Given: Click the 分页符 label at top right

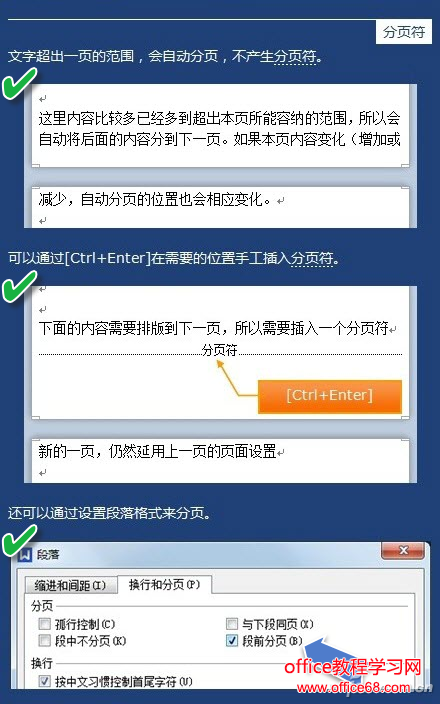Looking at the screenshot, I should pos(404,32).
